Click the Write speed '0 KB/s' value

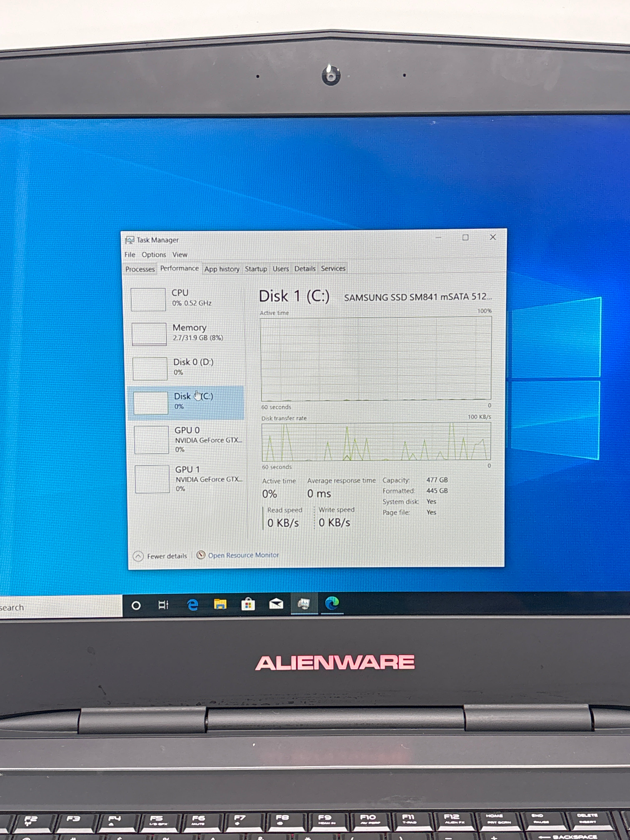(x=334, y=522)
